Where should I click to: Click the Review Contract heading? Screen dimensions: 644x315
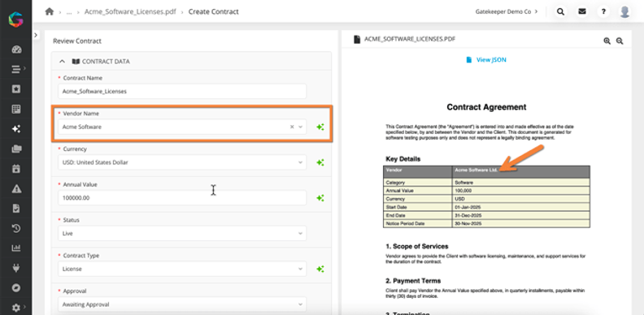pos(77,41)
